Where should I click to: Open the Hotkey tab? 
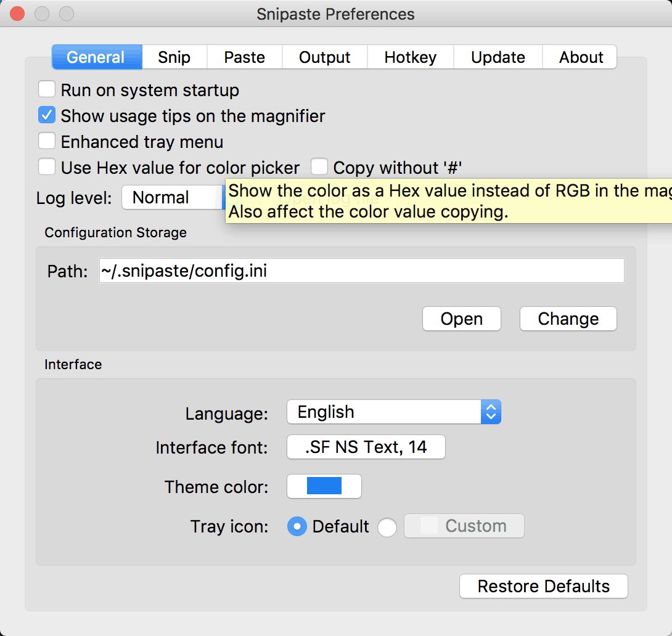click(410, 57)
